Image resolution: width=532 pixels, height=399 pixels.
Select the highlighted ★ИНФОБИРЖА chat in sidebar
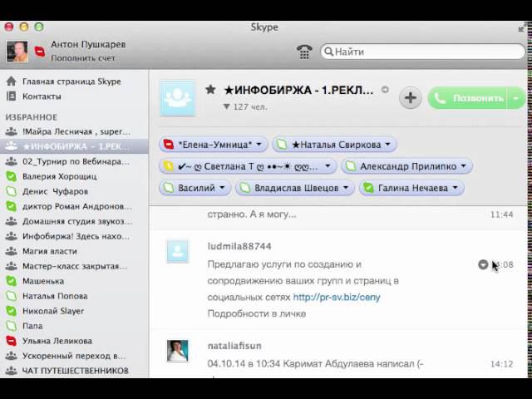74,146
